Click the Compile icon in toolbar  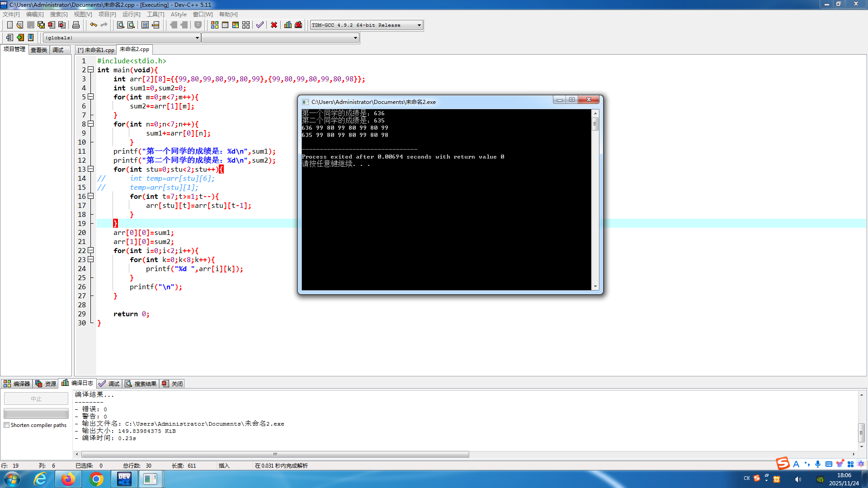(214, 25)
